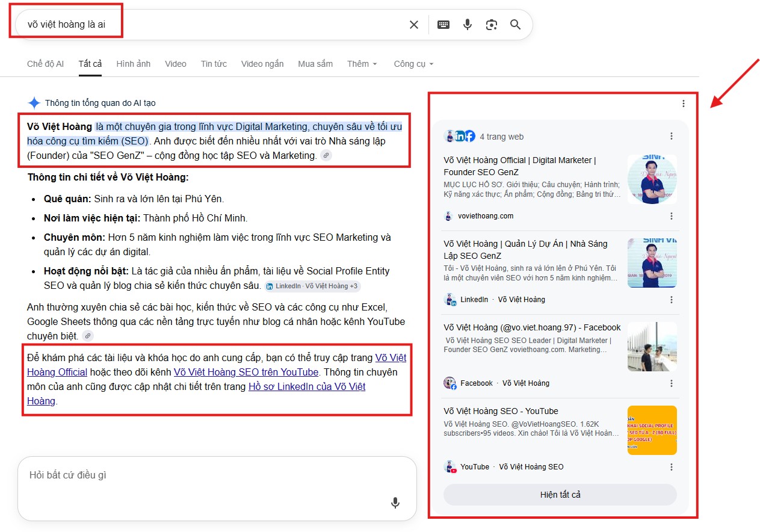Expand the Thêm dropdown
Screen dimensions: 760x532
pos(362,64)
